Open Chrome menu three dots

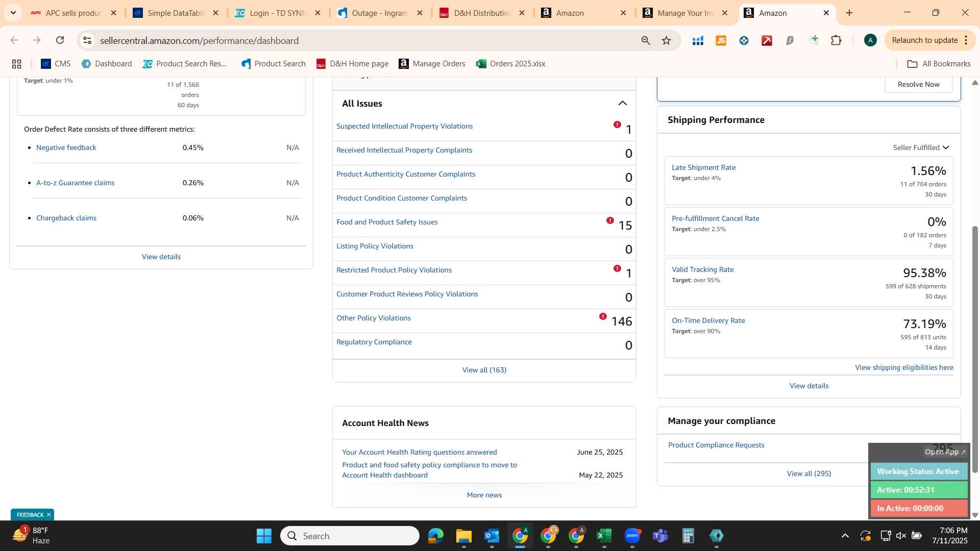click(x=966, y=40)
